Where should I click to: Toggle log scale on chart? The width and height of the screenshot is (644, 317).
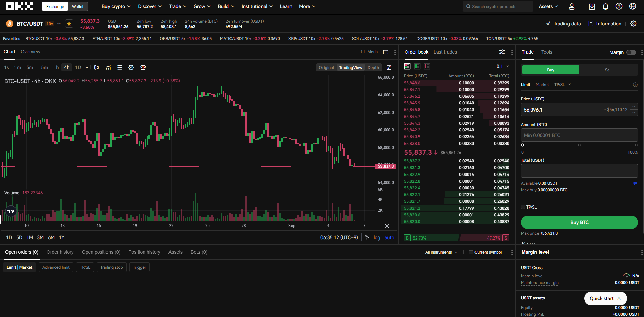377,237
